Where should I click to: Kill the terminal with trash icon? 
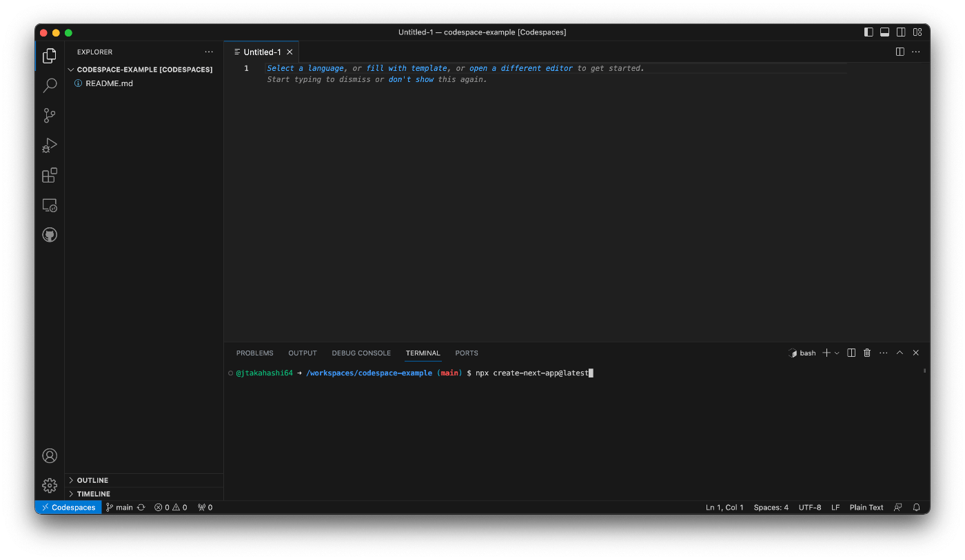[867, 353]
